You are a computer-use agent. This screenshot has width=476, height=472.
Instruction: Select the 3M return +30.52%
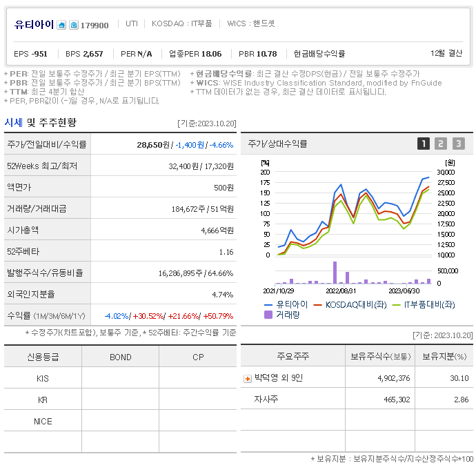148,316
